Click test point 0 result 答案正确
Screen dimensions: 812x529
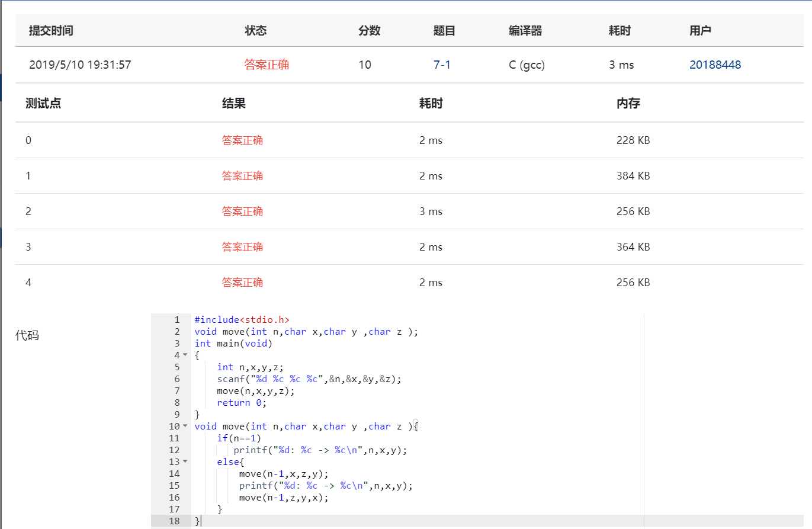coord(242,140)
